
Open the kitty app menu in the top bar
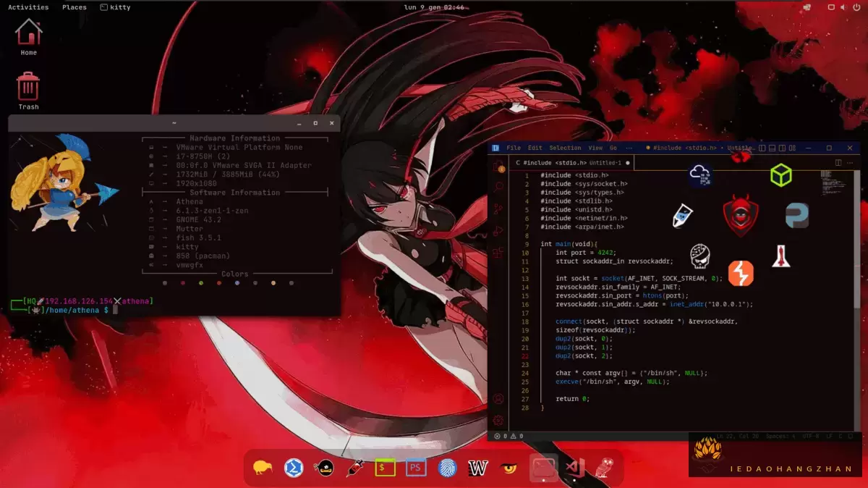[x=114, y=7]
